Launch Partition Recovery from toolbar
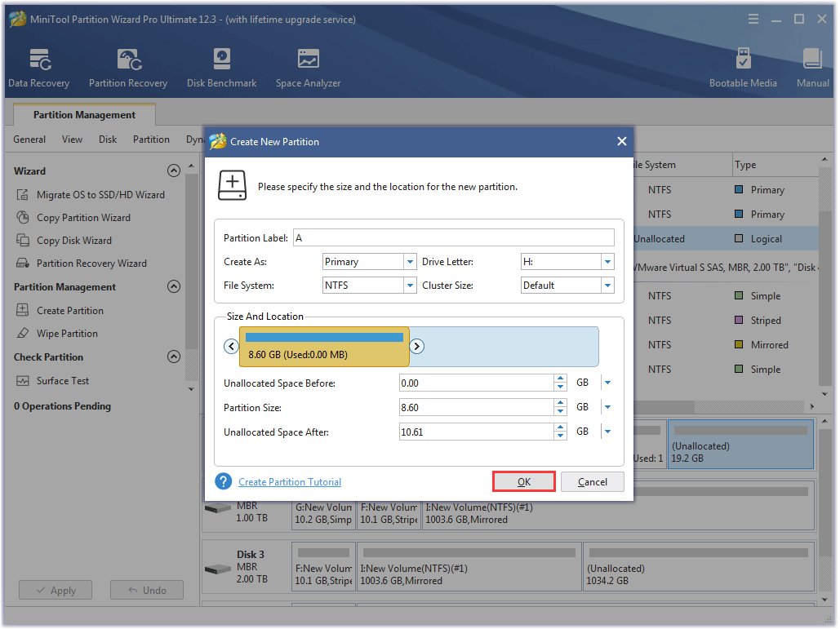The image size is (840, 629). click(128, 68)
